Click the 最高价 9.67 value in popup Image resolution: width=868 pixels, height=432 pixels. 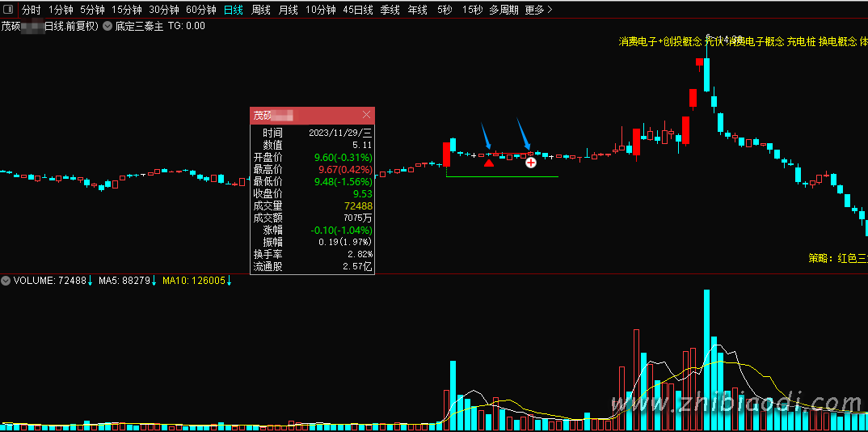343,169
